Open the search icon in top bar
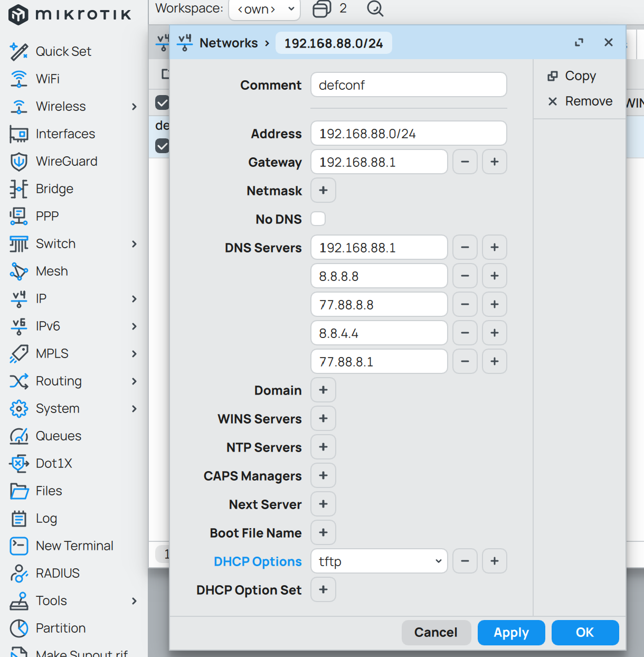Screen dimensions: 644x657 (375, 8)
